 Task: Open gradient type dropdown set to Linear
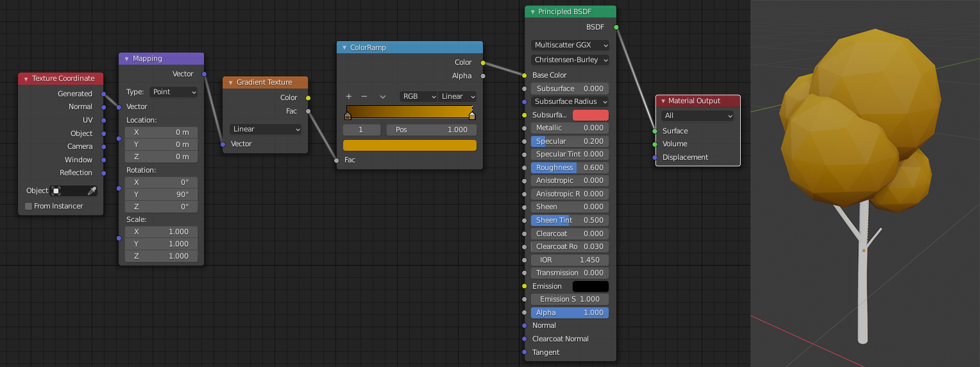pyautogui.click(x=266, y=129)
